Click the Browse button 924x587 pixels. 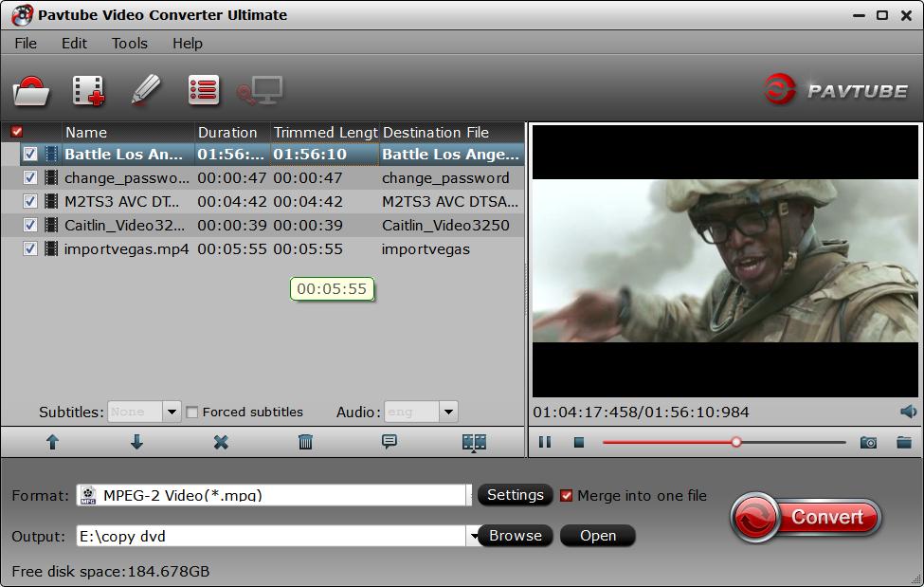[515, 536]
